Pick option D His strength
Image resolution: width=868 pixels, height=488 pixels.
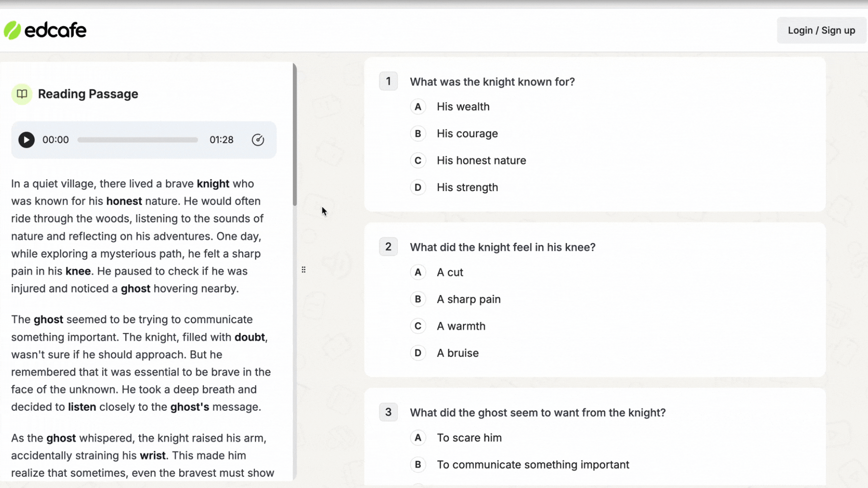418,188
